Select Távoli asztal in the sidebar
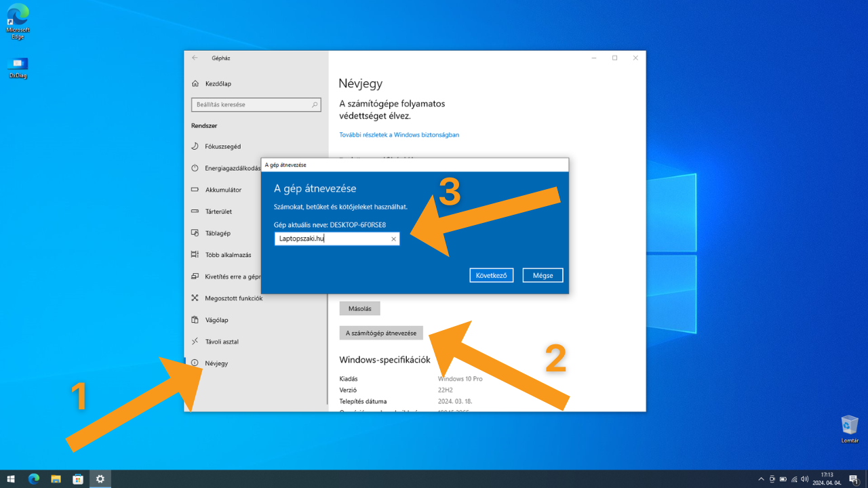 (x=222, y=342)
